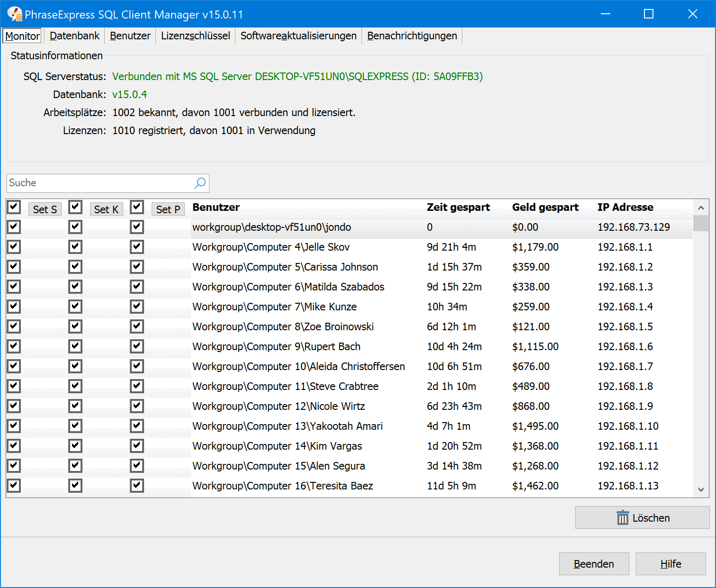
Task: Click the Löschen button
Action: (x=642, y=517)
